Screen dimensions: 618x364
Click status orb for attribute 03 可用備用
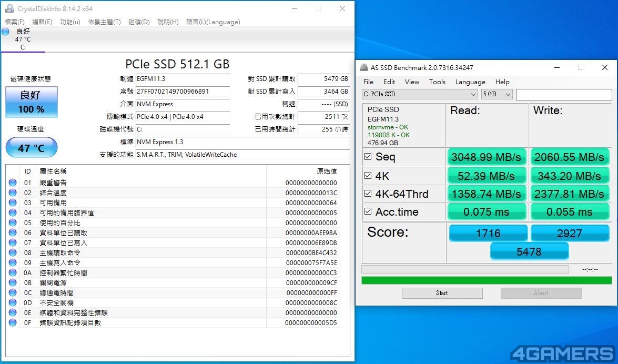(13, 203)
